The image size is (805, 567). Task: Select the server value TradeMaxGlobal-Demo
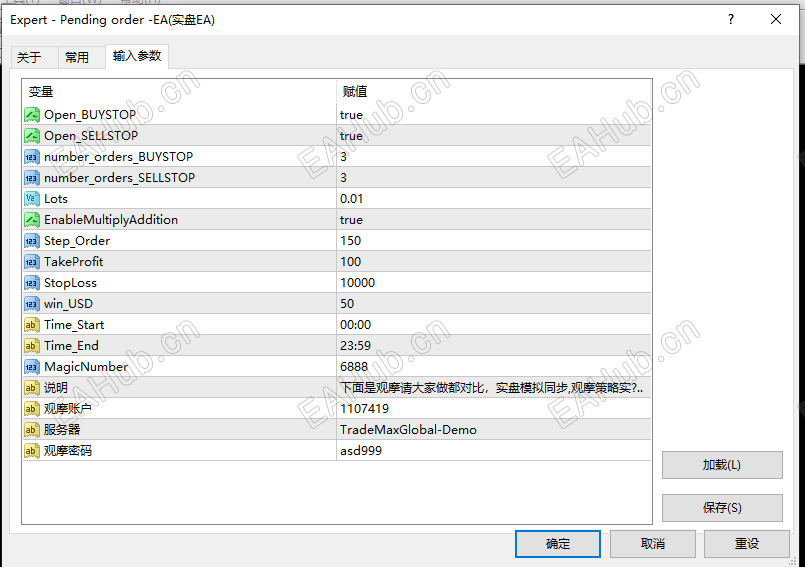tap(408, 430)
